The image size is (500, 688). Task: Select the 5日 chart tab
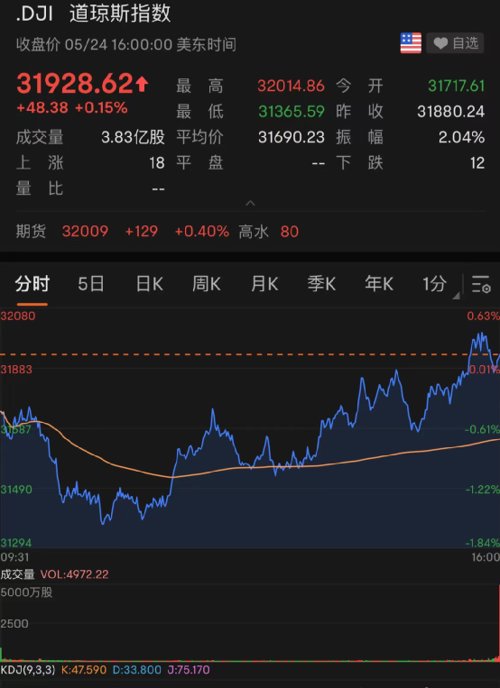pos(91,284)
